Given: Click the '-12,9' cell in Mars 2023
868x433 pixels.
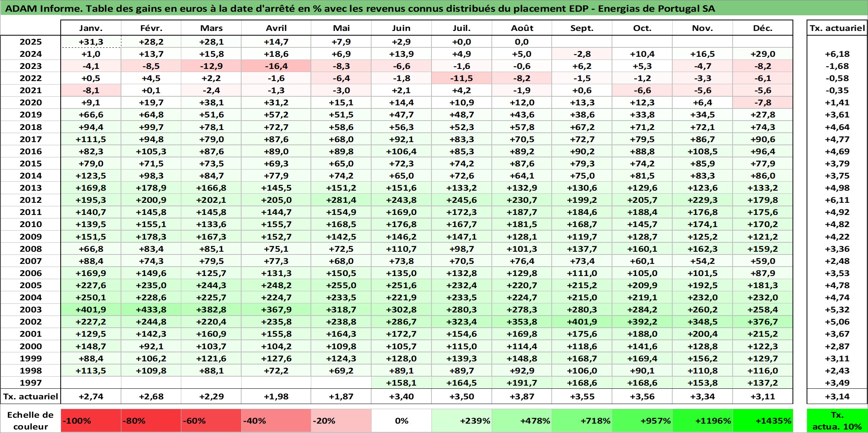Looking at the screenshot, I should (211, 66).
